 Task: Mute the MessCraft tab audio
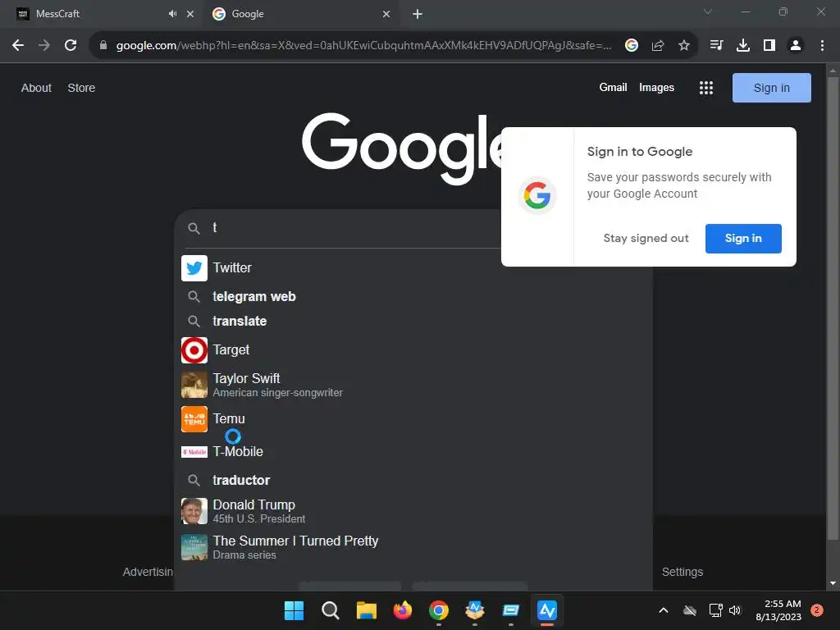[x=172, y=14]
